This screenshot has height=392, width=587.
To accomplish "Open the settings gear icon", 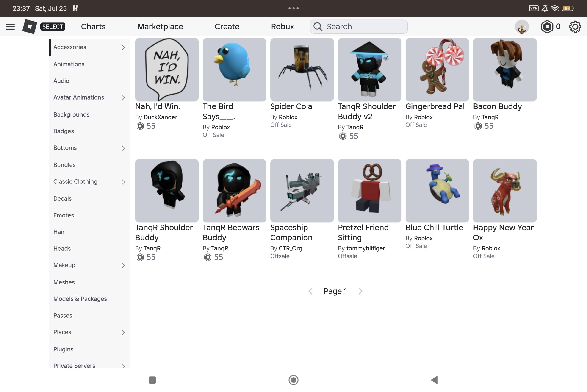I will coord(575,27).
